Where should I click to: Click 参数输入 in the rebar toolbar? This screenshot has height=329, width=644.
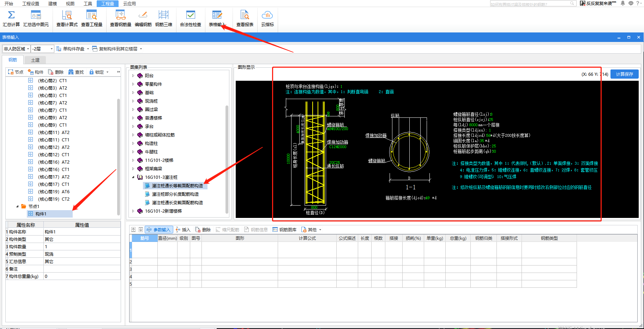tap(159, 230)
